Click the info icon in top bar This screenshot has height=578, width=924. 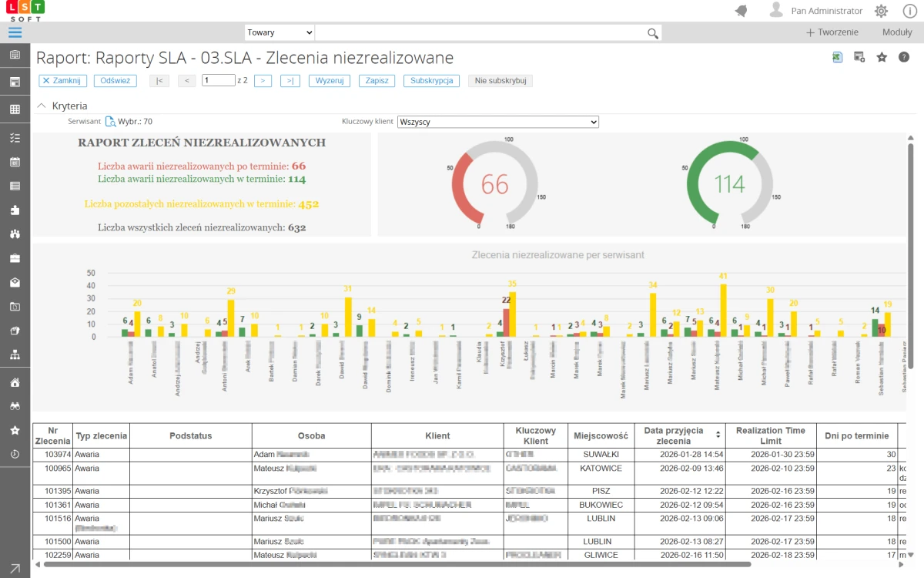pyautogui.click(x=909, y=11)
